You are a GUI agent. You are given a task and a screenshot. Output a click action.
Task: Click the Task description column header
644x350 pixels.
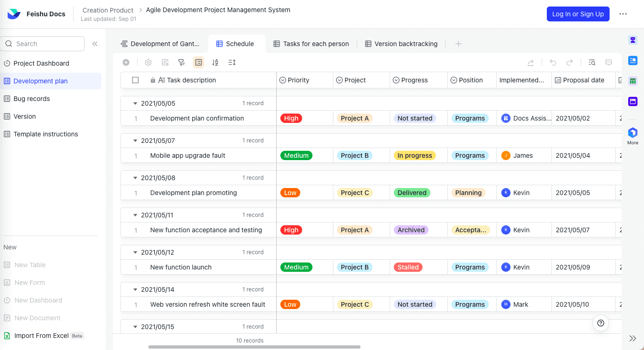click(199, 80)
